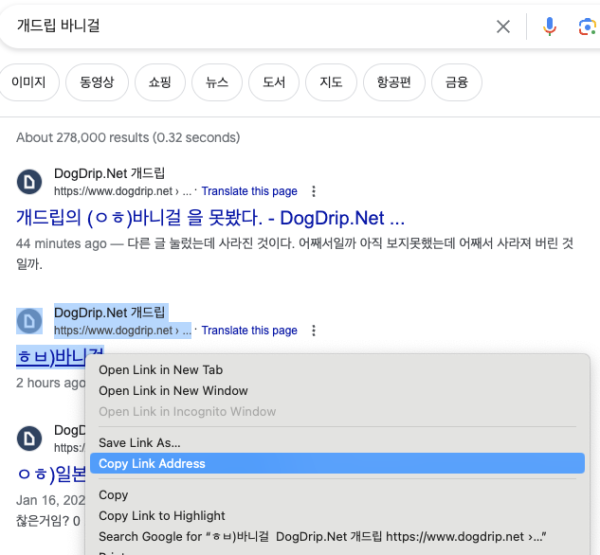Click the first result's https://www.dogdrip.net URL
600x555 pixels.
[122, 191]
